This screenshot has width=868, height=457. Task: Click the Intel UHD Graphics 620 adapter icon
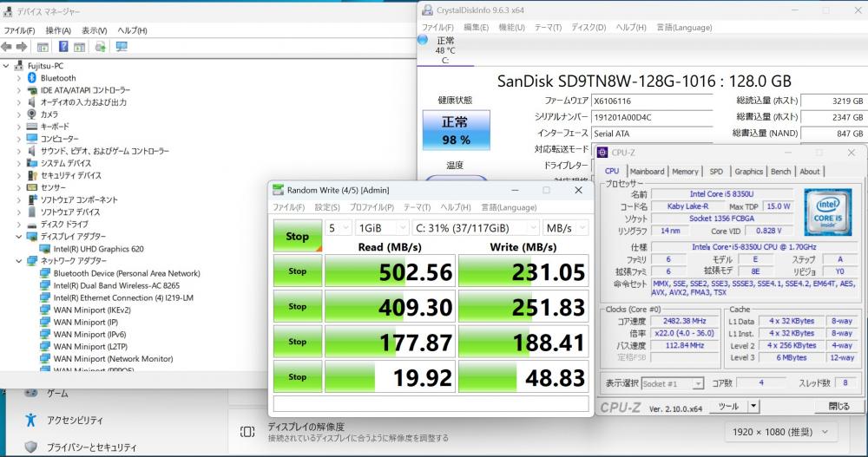click(x=45, y=249)
